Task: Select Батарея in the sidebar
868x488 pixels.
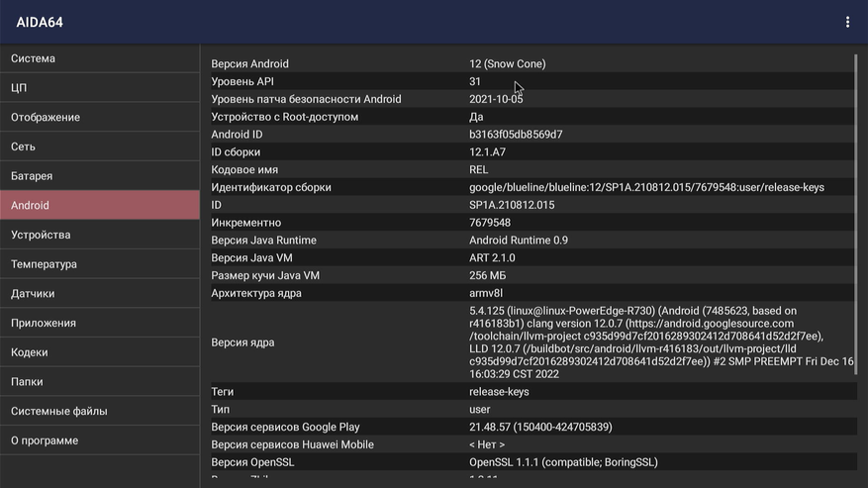Action: coord(100,175)
